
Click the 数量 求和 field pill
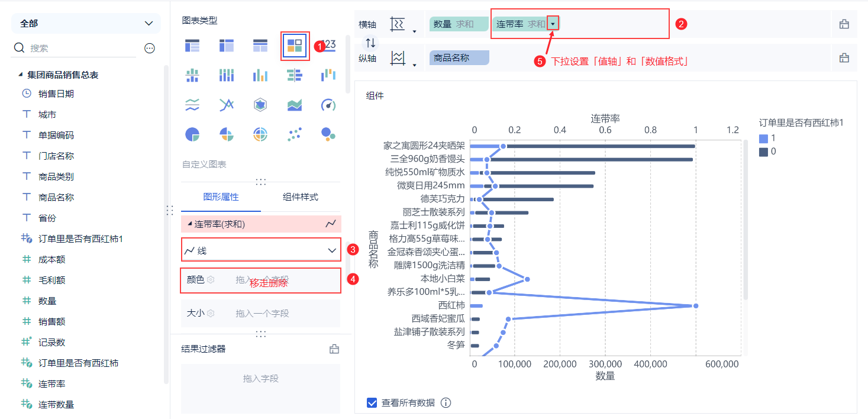click(459, 24)
